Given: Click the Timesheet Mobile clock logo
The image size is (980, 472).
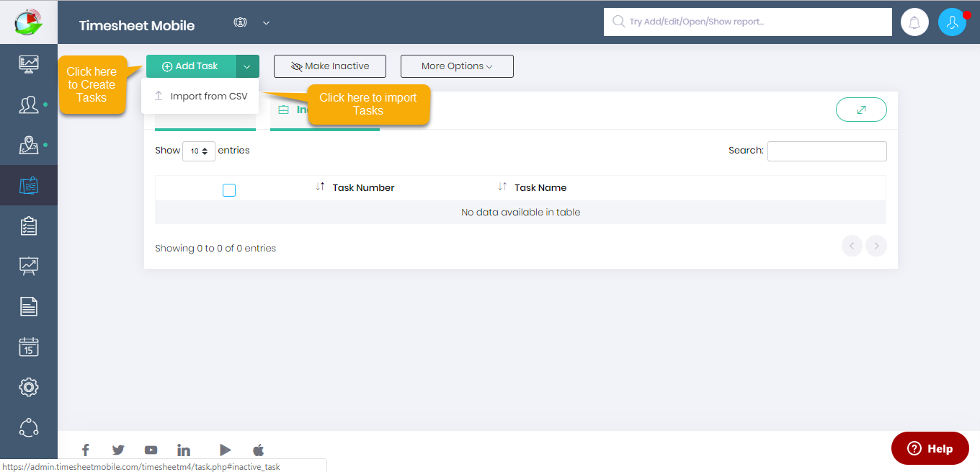Looking at the screenshot, I should point(28,22).
